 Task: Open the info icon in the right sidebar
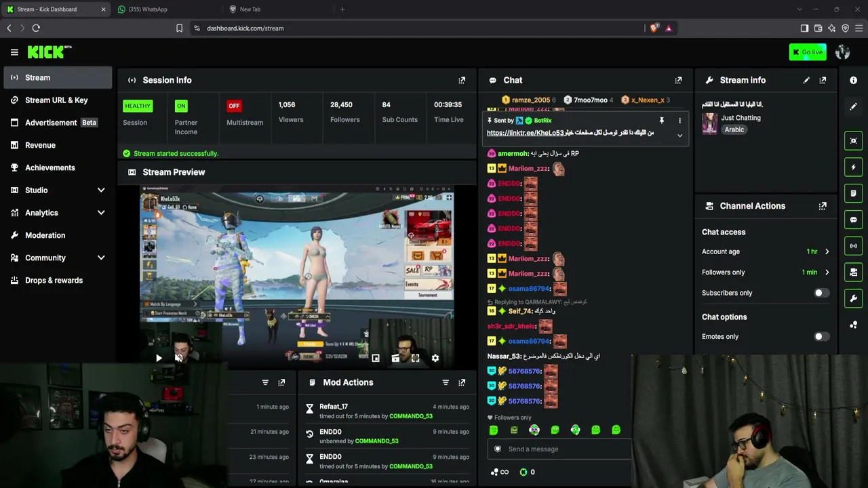coord(853,80)
